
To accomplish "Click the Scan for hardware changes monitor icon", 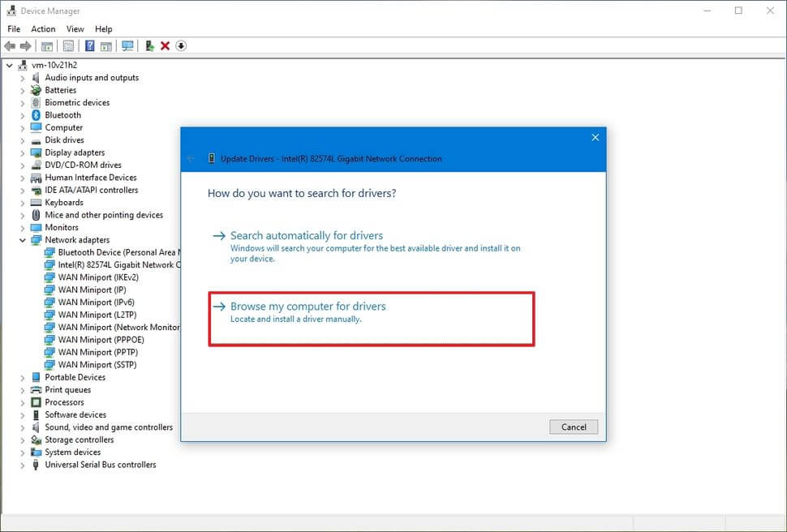I will click(127, 46).
